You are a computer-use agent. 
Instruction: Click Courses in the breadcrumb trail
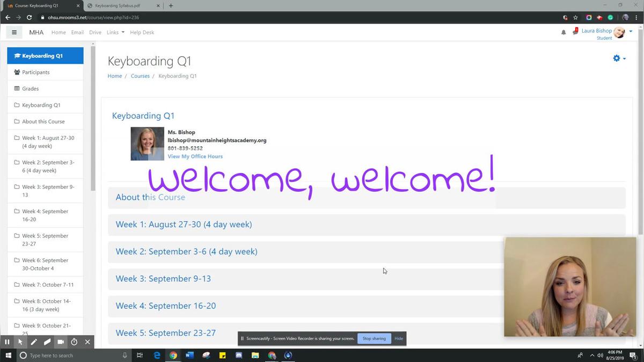pyautogui.click(x=140, y=76)
